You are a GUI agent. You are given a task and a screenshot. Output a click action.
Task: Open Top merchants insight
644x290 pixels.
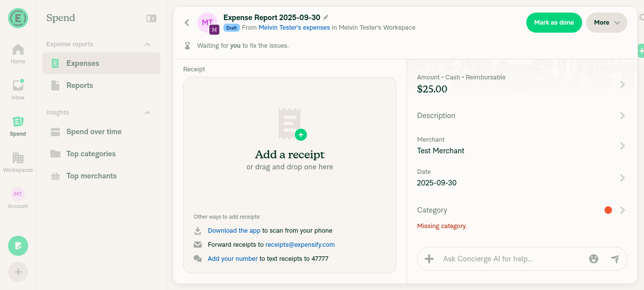pos(101,176)
